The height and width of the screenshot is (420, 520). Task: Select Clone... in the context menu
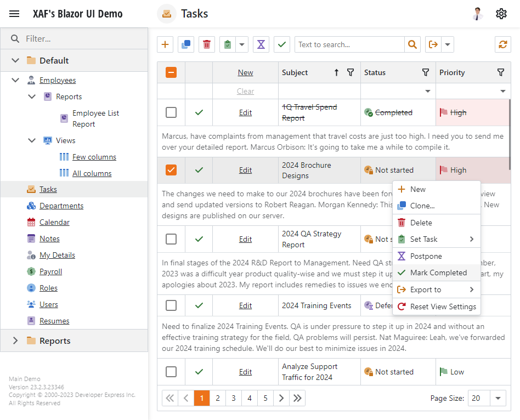click(437, 206)
